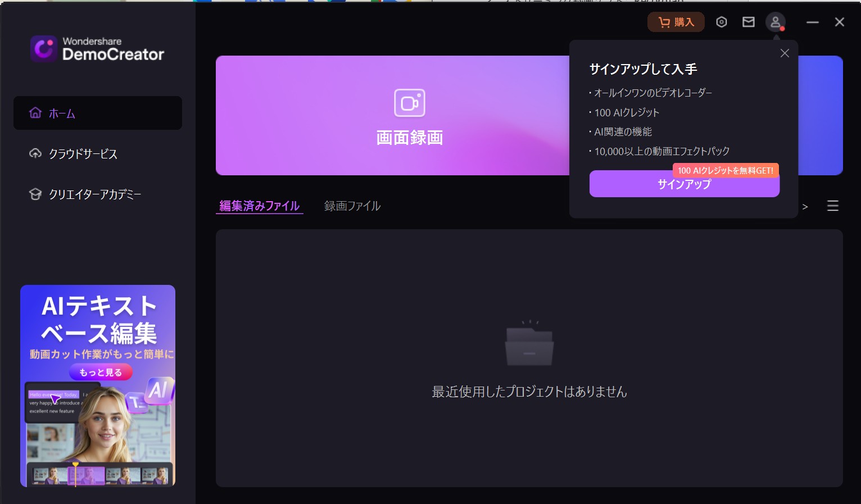Click 10,000以上の動画エフェクトパック bullet text

pyautogui.click(x=662, y=151)
